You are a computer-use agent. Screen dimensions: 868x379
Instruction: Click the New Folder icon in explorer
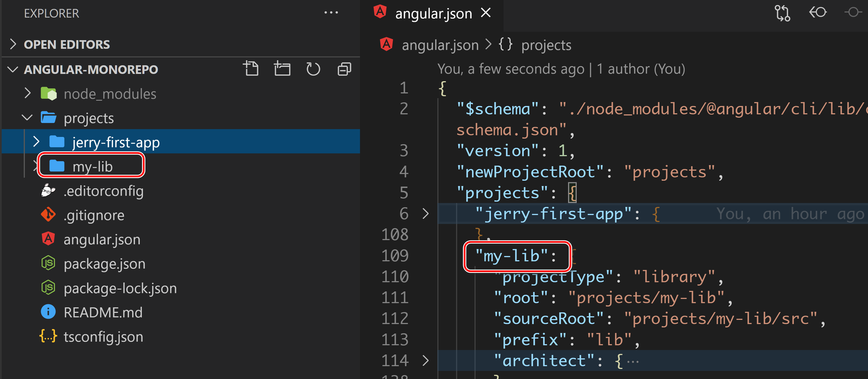282,69
